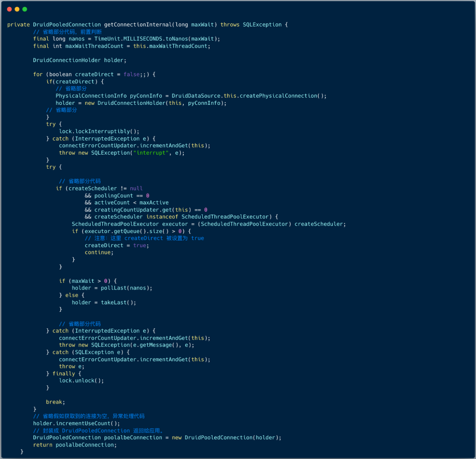Click the lock.lockInterruptibly() statement
This screenshot has height=459, width=476.
[99, 131]
